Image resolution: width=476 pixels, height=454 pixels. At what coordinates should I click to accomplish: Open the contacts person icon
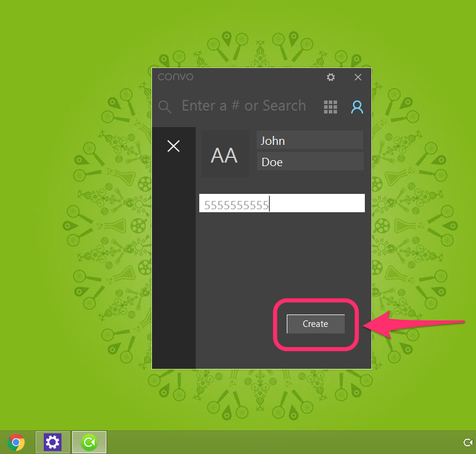[357, 107]
